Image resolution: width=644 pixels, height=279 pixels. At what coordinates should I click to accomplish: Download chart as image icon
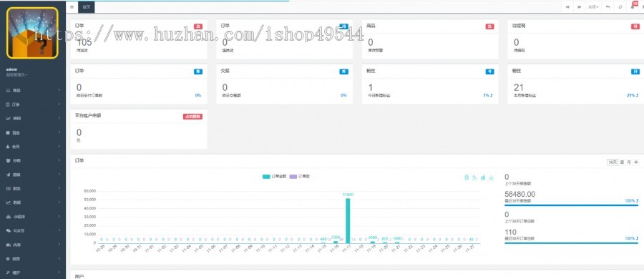[x=491, y=177]
